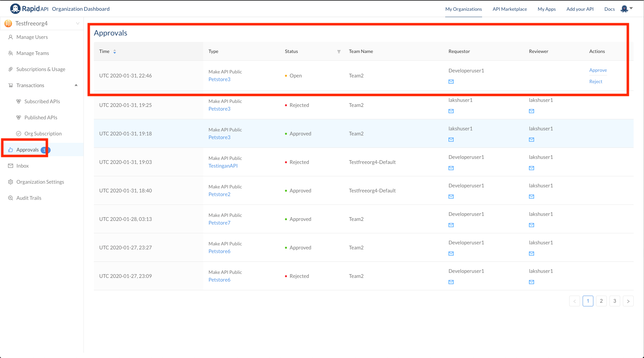
Task: Click the Subscribed APIs icon
Action: pyautogui.click(x=19, y=102)
